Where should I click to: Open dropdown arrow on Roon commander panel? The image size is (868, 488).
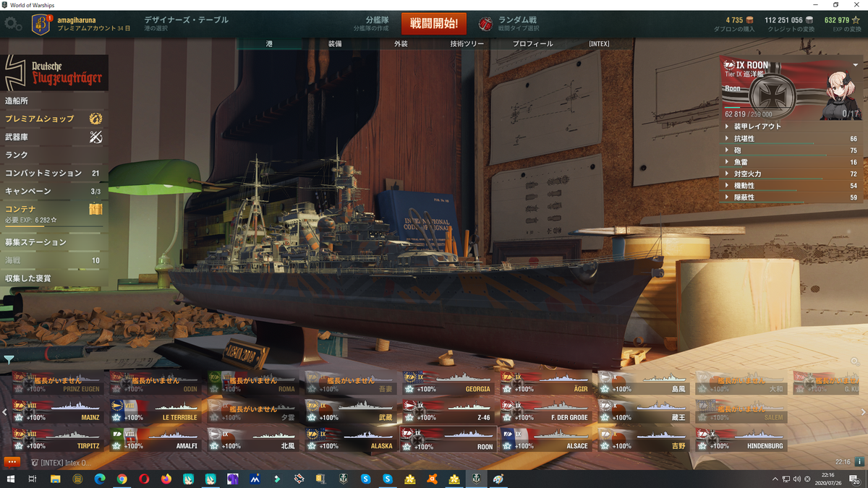[x=856, y=64]
